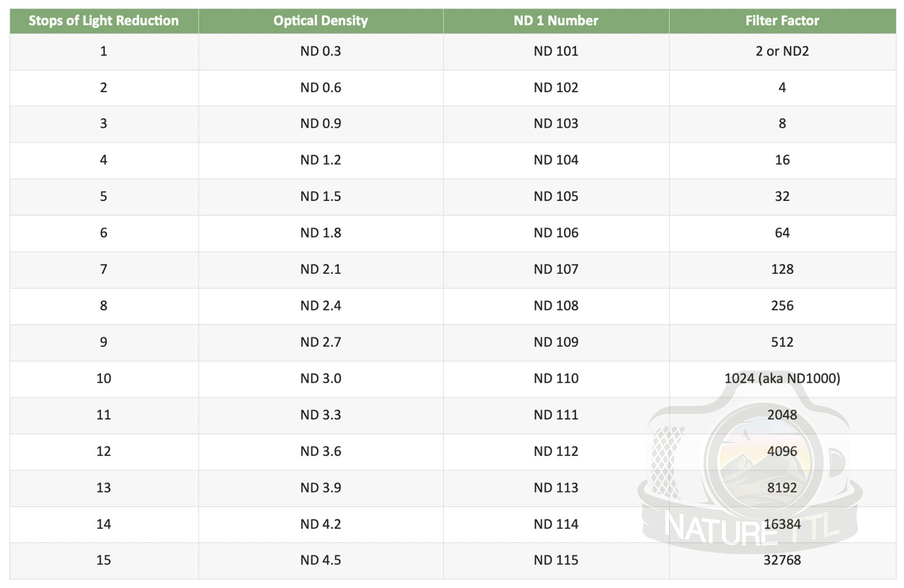Select the ND 112 cell
904x588 pixels.
point(556,451)
